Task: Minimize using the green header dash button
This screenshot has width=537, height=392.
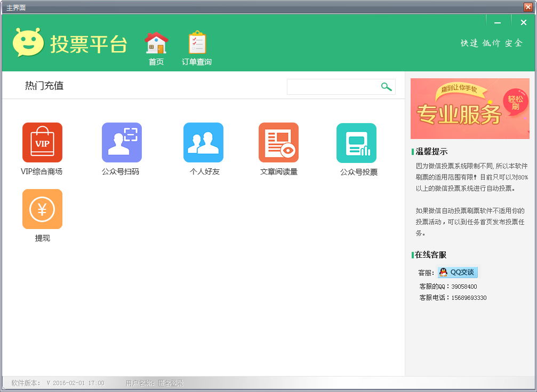Action: tap(498, 22)
